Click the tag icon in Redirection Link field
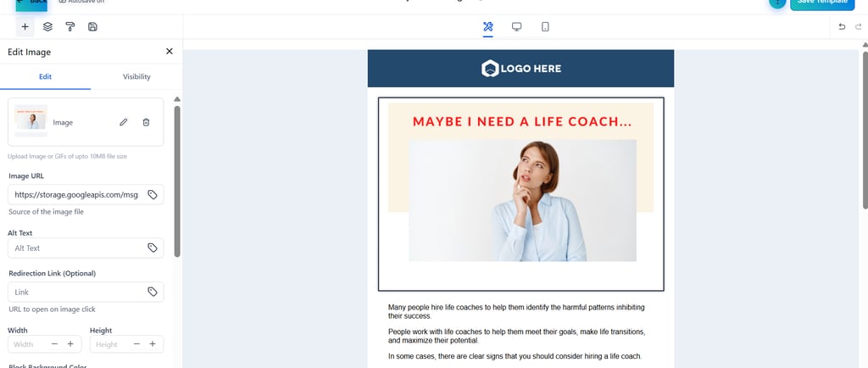868x368 pixels. tap(153, 292)
